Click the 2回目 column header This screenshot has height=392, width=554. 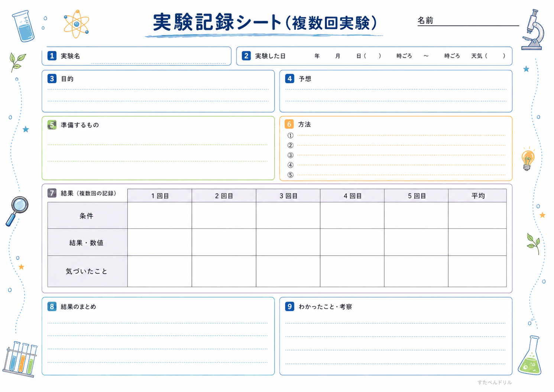[224, 196]
